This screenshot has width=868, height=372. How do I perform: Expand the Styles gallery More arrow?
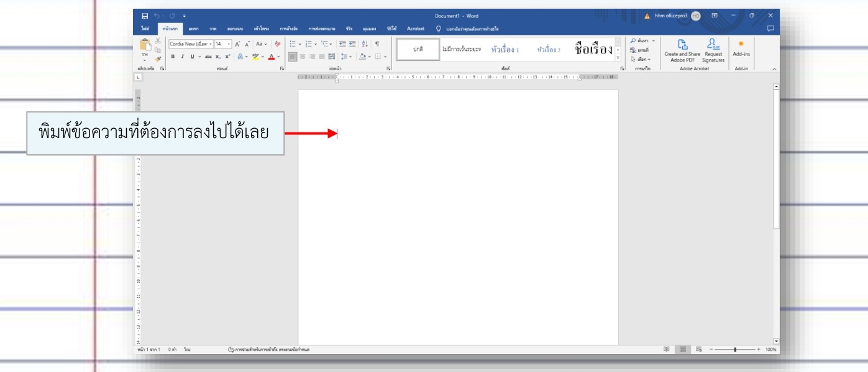click(x=618, y=58)
